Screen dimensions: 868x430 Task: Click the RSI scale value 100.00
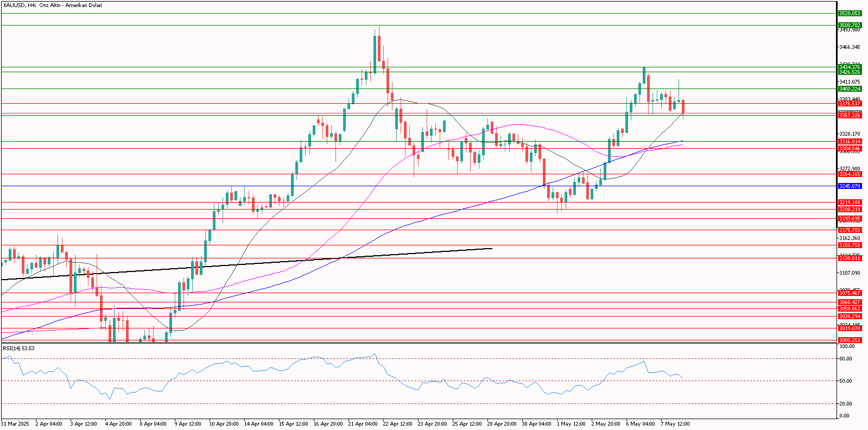[x=846, y=346]
